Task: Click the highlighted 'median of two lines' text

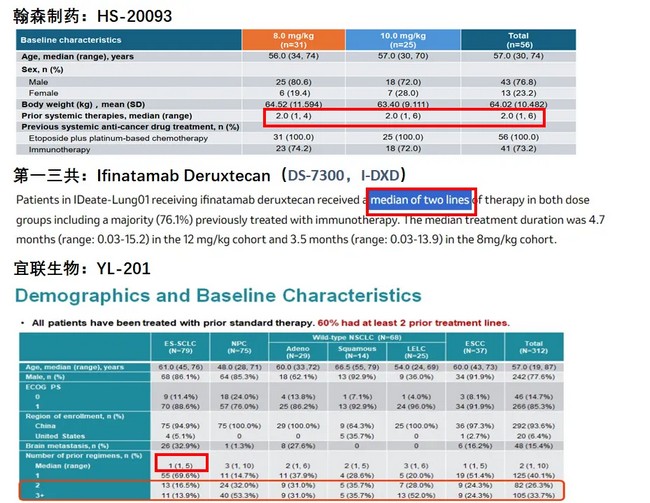Action: tap(420, 200)
